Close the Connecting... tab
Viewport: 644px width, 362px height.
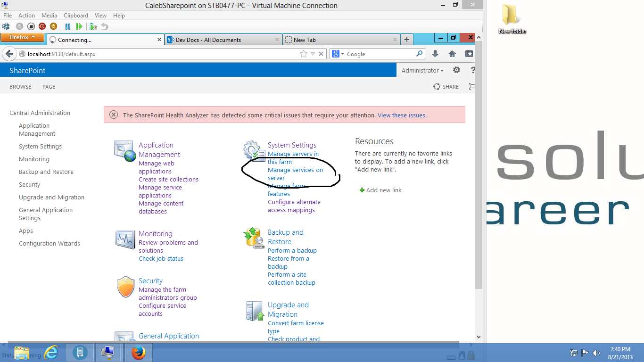(x=159, y=40)
